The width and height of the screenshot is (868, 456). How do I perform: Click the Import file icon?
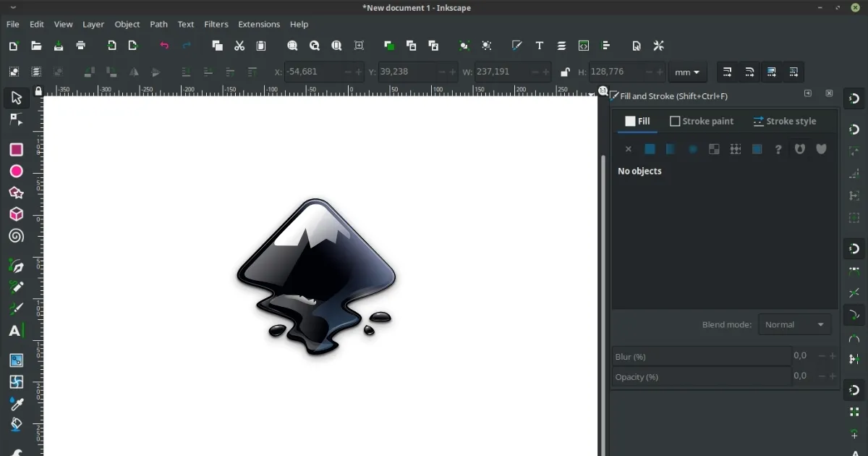(111, 46)
